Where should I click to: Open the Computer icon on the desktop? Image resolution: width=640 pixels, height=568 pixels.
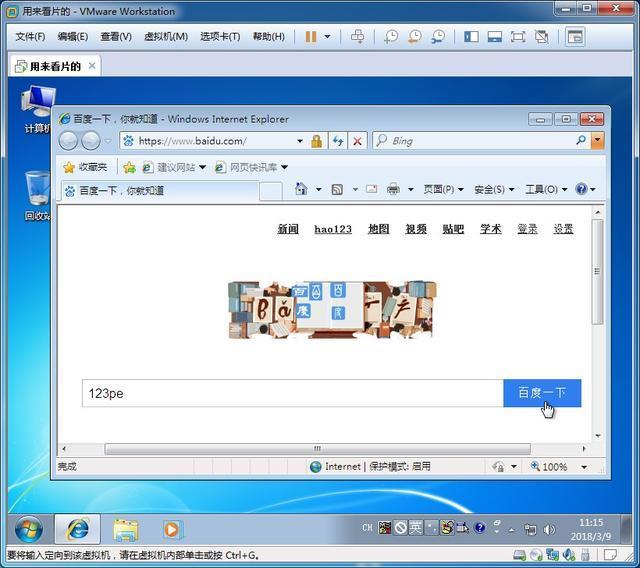[x=37, y=109]
